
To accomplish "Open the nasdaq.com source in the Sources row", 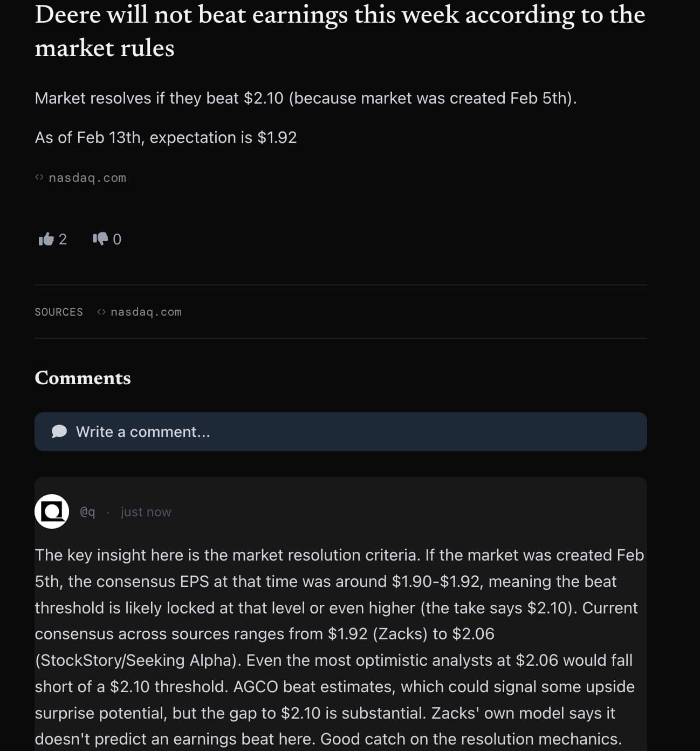I will (x=146, y=312).
